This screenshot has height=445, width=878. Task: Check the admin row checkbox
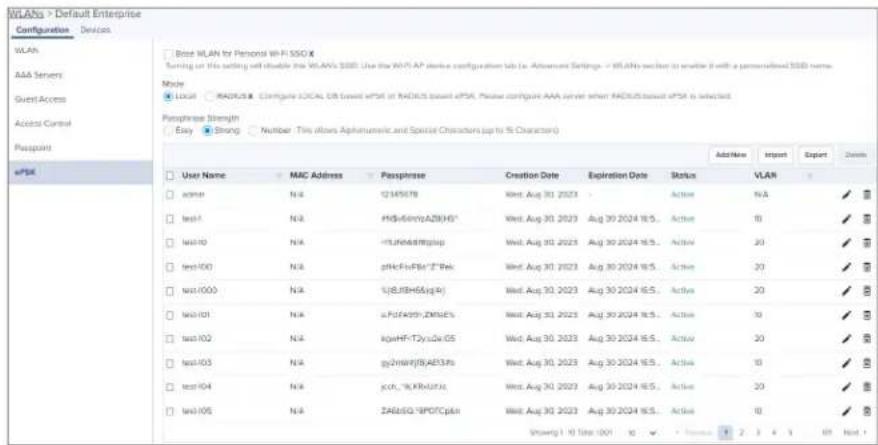coord(169,194)
